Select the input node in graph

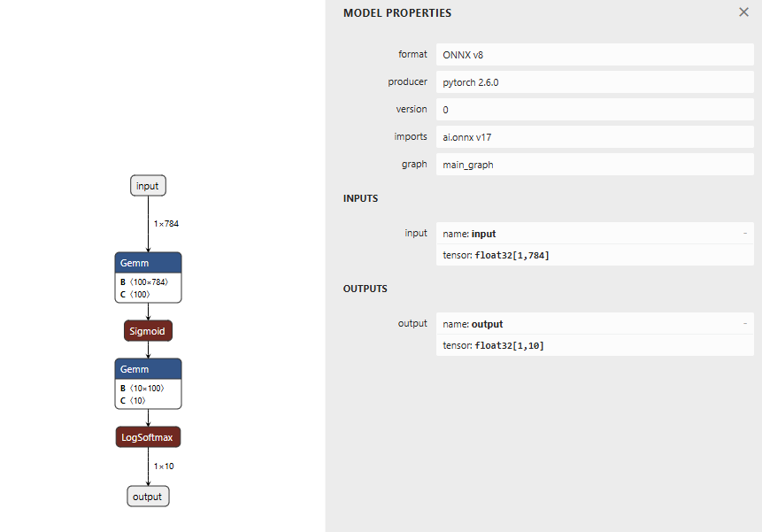[x=148, y=186]
